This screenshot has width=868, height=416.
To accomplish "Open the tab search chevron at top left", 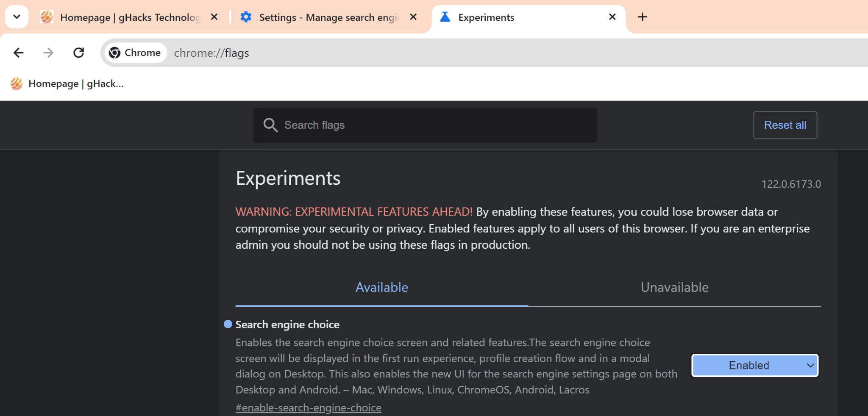I will pos(17,17).
